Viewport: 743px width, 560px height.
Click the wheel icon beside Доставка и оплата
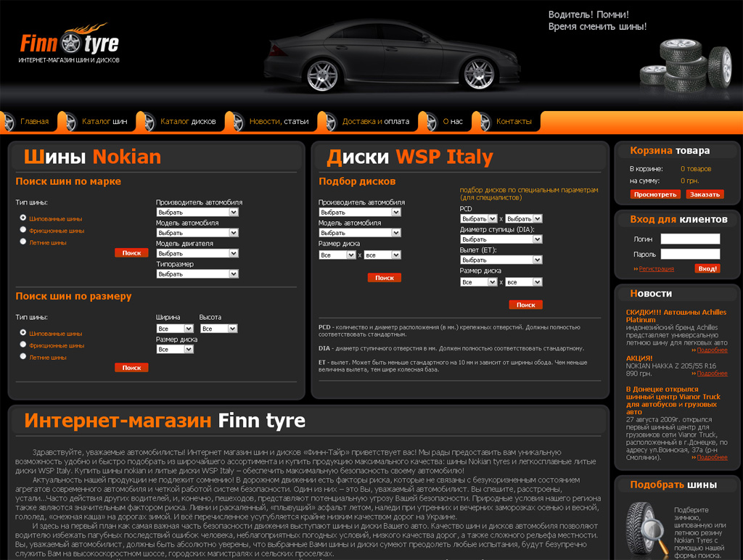point(330,122)
